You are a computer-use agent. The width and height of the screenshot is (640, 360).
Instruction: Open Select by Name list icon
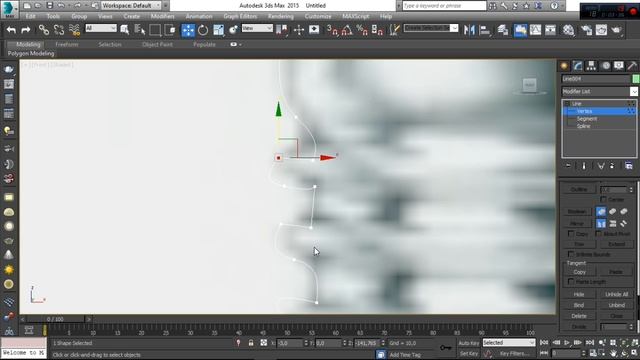tap(140, 30)
